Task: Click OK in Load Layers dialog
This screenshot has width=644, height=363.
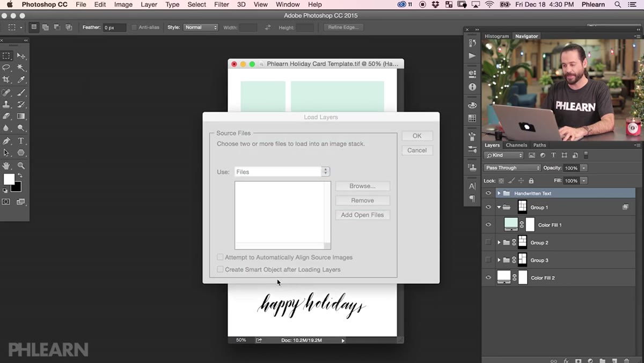Action: (x=417, y=136)
